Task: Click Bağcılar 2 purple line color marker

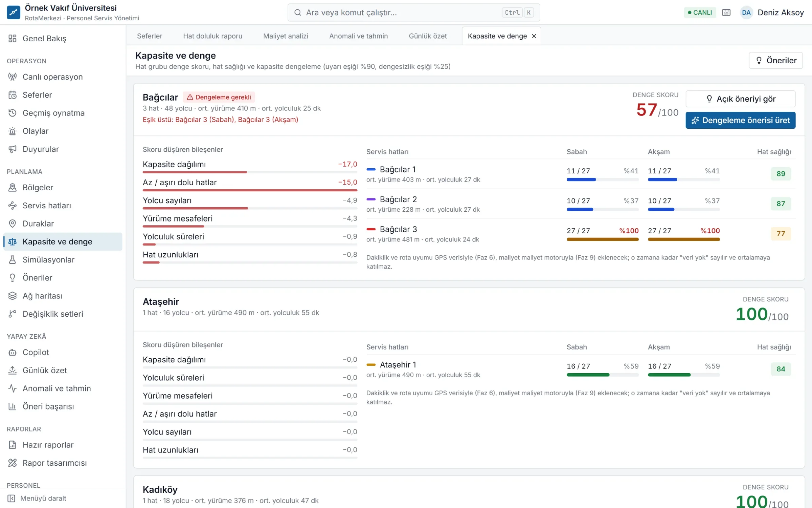Action: coord(371,199)
